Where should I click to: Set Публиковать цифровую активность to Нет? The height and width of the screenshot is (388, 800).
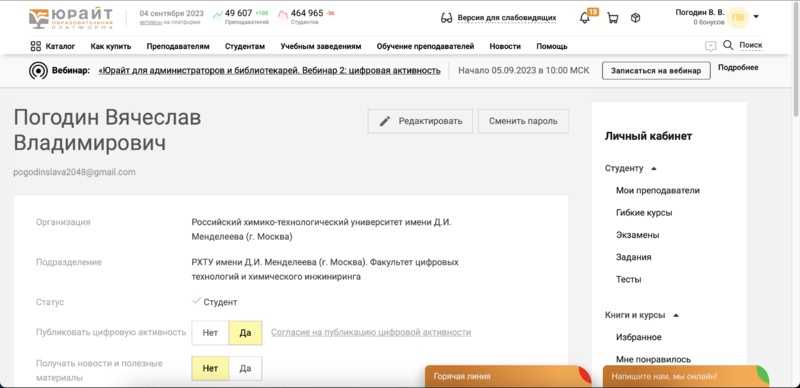pyautogui.click(x=210, y=333)
